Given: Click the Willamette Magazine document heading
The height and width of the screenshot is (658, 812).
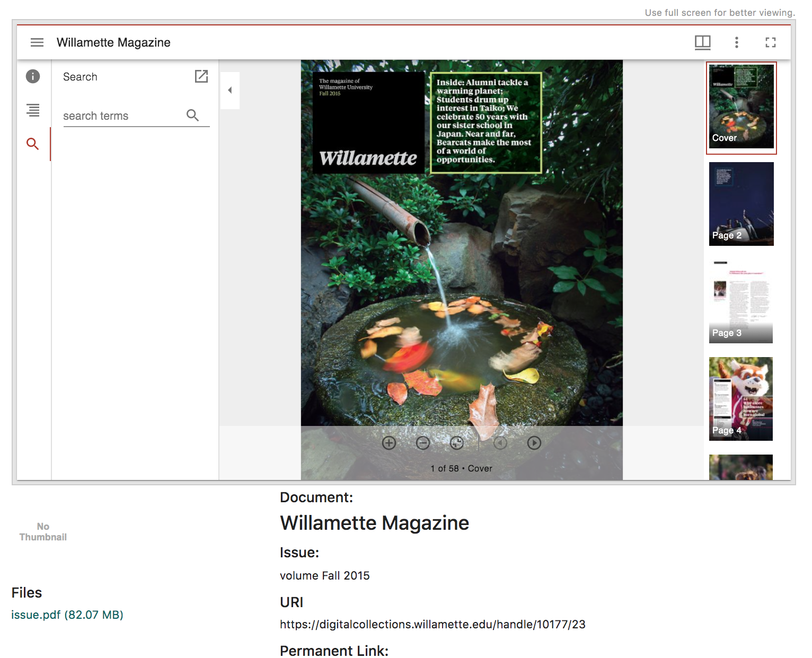Looking at the screenshot, I should (374, 523).
